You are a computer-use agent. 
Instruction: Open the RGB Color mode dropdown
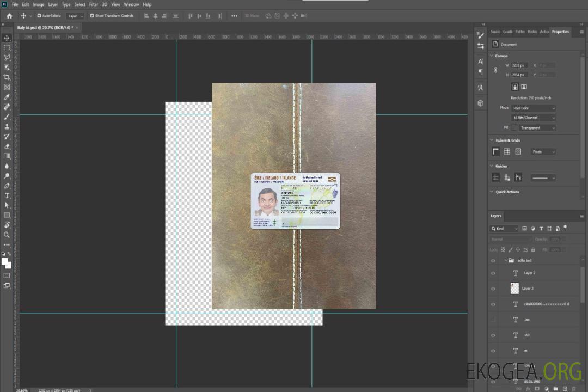tap(534, 108)
